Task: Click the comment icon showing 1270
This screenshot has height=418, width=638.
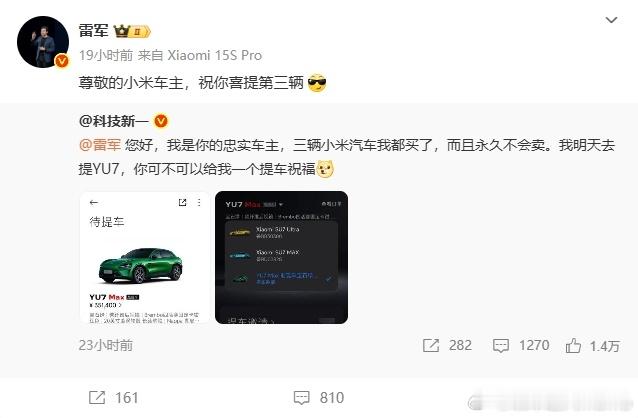Action: click(x=500, y=346)
